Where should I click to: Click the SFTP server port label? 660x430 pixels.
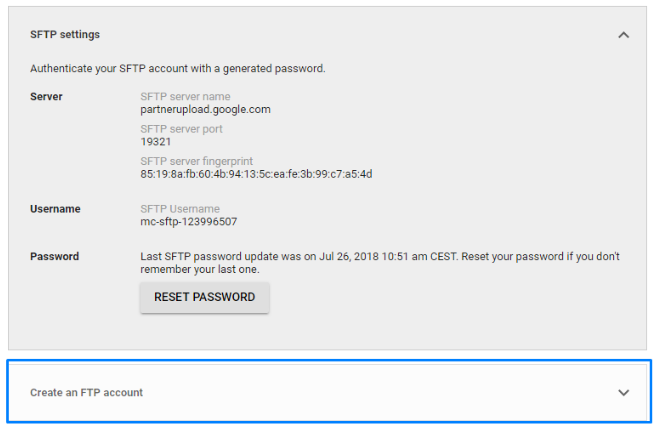[x=181, y=129]
